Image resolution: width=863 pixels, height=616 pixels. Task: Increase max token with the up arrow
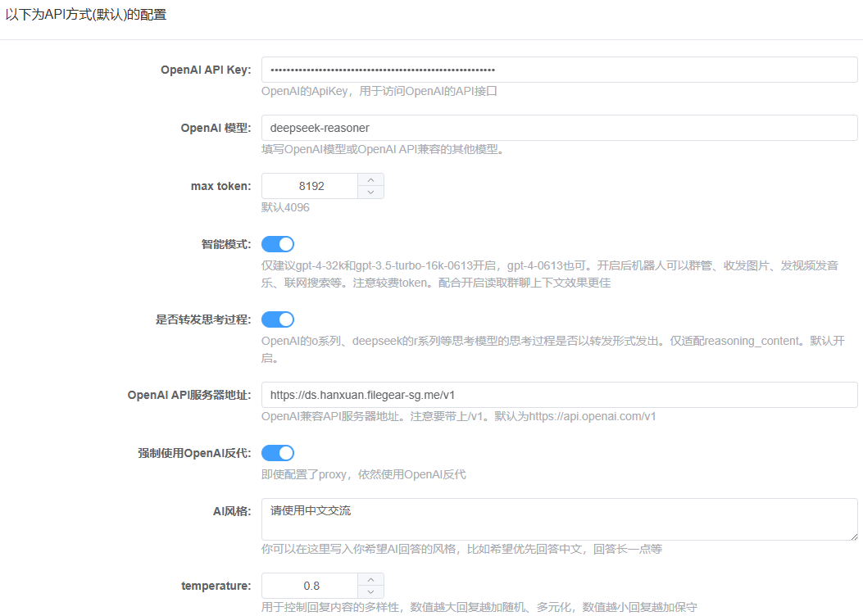point(370,180)
